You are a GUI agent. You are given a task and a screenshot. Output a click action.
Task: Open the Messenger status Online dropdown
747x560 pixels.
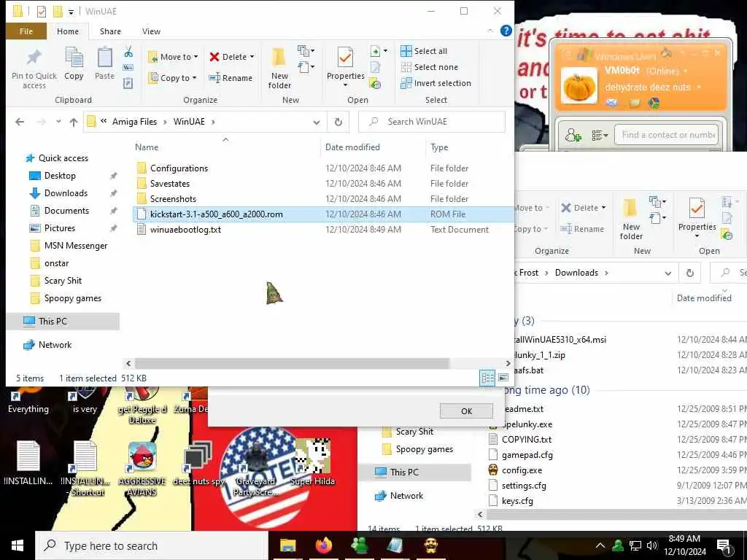click(686, 71)
